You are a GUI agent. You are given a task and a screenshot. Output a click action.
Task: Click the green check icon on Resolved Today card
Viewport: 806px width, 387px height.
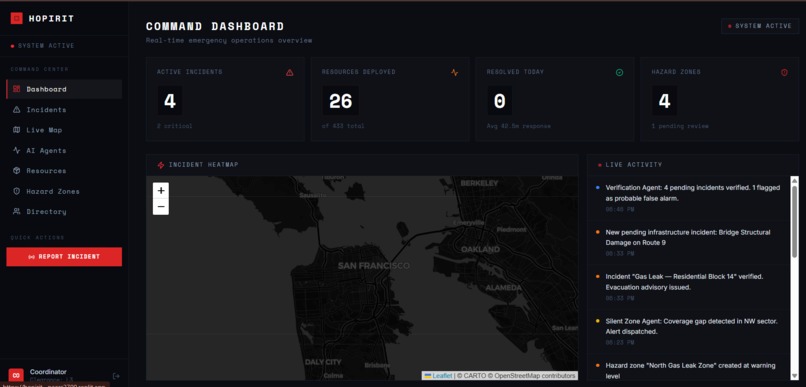pyautogui.click(x=619, y=72)
